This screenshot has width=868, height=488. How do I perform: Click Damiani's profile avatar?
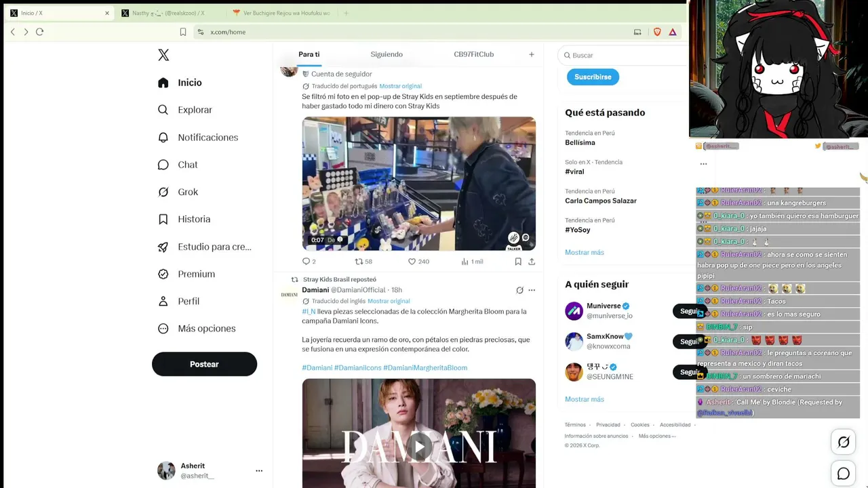coord(290,294)
